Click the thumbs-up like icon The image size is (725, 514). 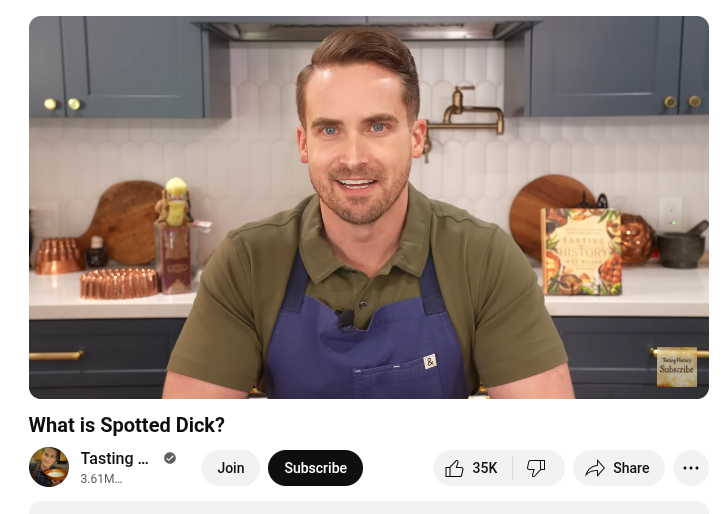point(454,468)
